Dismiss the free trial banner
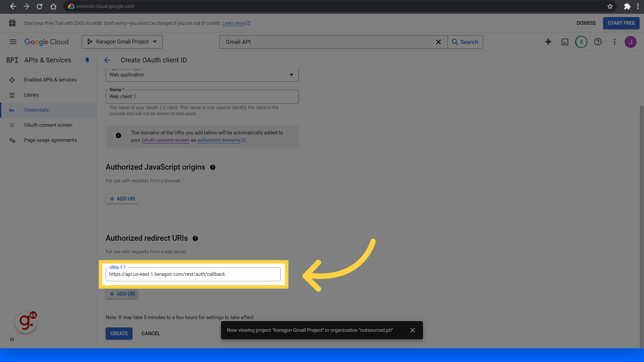Screen dimensions: 644x362 point(586,23)
